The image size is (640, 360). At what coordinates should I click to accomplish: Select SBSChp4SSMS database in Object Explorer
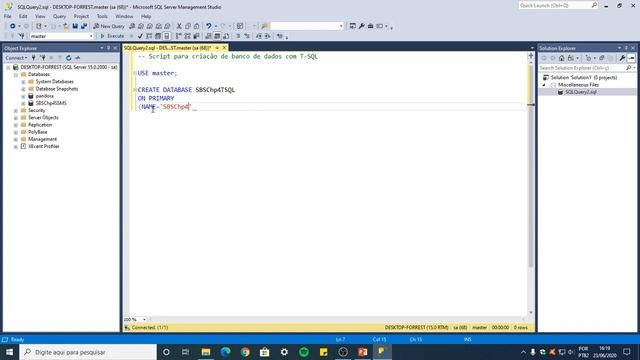tap(51, 103)
